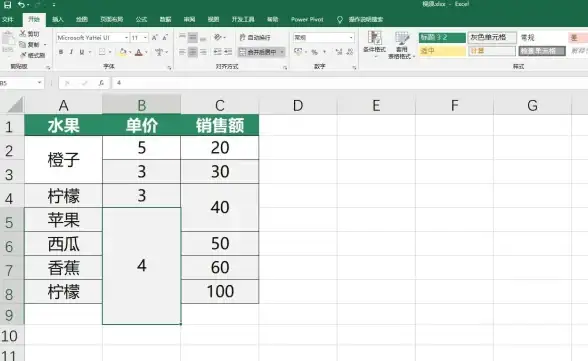Switch to the Page Layout (页面布局) tab
This screenshot has width=588, height=361.
[111, 19]
